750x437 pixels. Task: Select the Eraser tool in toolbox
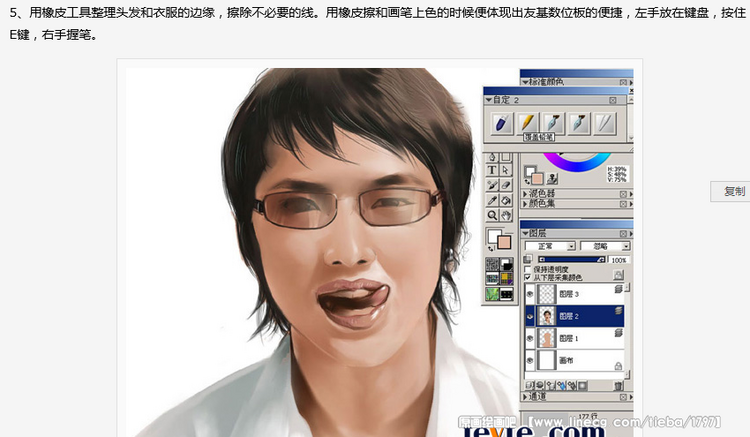(x=506, y=186)
